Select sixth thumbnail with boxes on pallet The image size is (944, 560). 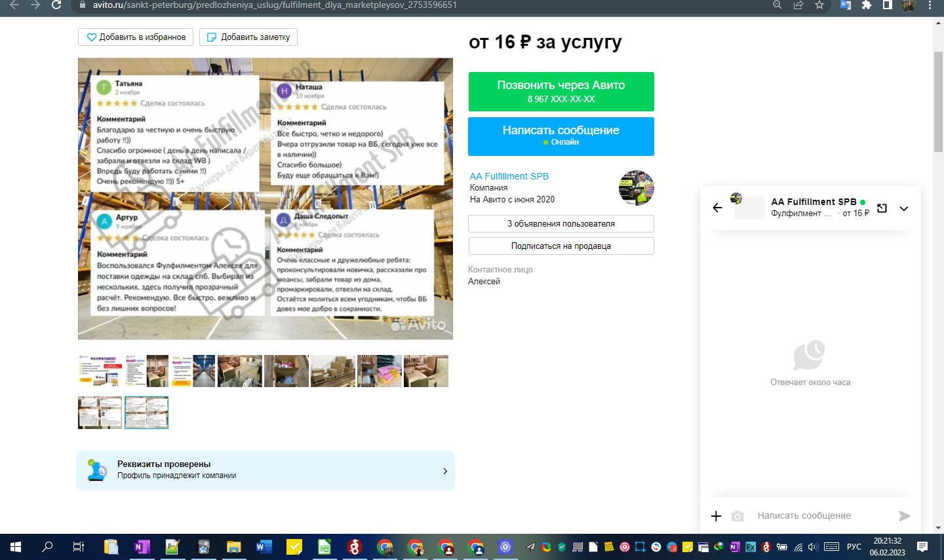click(333, 371)
